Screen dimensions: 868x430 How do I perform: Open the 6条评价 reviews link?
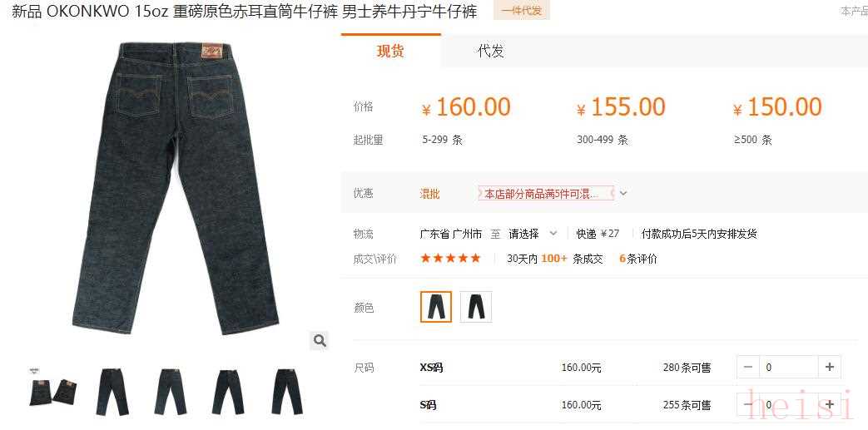click(637, 259)
